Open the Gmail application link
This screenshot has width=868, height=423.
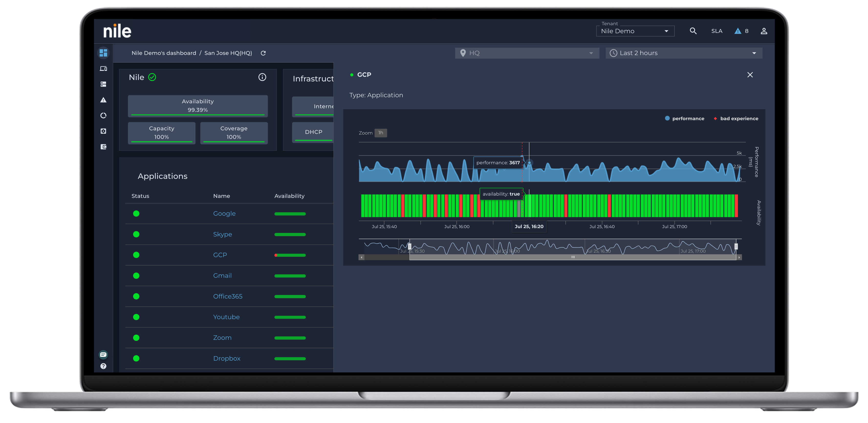click(x=222, y=276)
